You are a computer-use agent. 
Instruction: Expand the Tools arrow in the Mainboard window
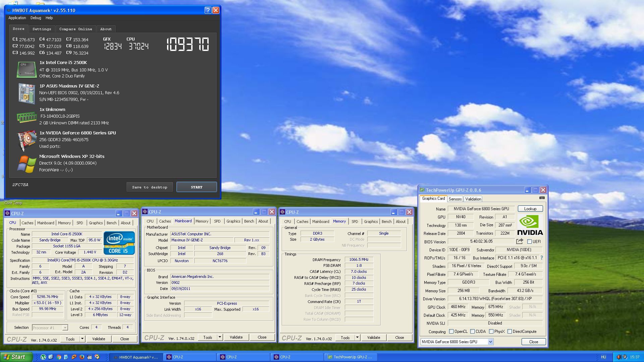(220, 337)
